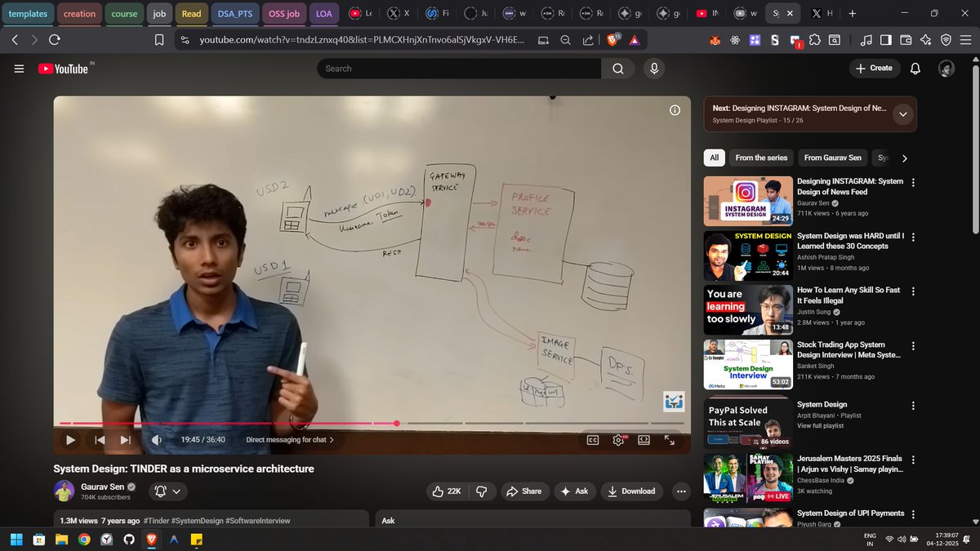Screen dimensions: 980x551
Task: Dislike the video with thumbs down
Action: click(x=482, y=491)
